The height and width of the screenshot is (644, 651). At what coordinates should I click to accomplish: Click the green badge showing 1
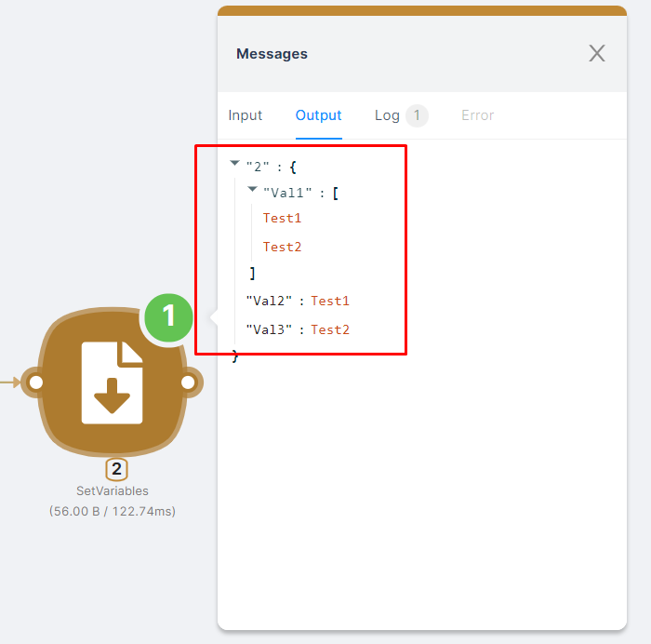click(168, 317)
